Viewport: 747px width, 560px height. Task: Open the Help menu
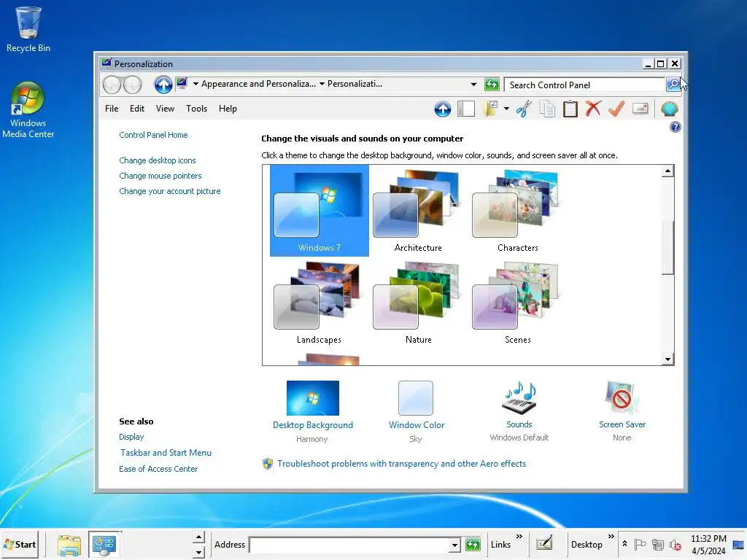pyautogui.click(x=228, y=109)
